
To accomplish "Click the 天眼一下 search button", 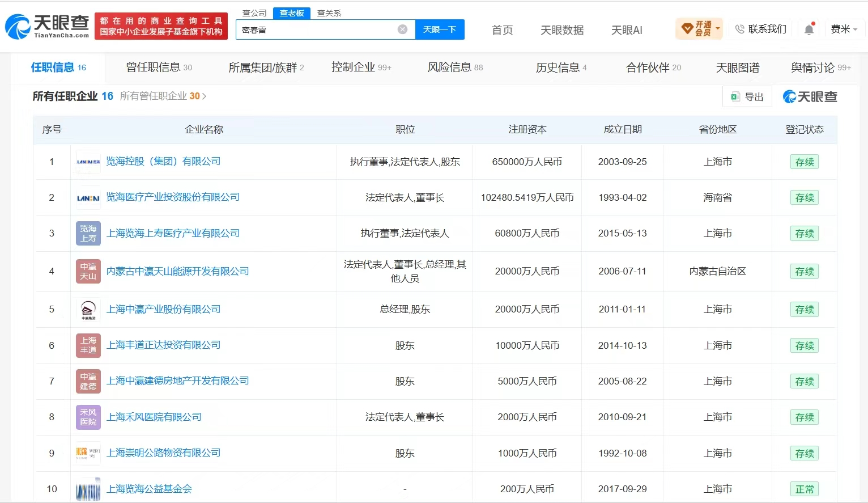I will click(440, 29).
